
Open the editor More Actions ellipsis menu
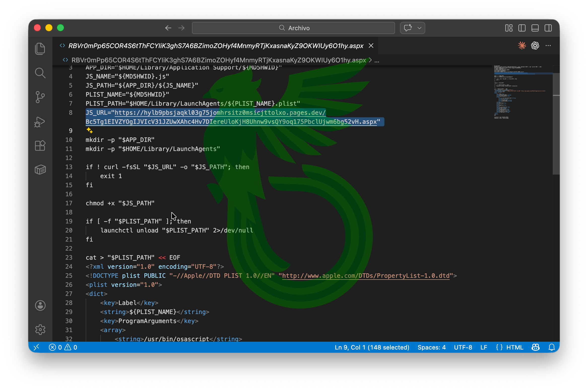click(548, 46)
